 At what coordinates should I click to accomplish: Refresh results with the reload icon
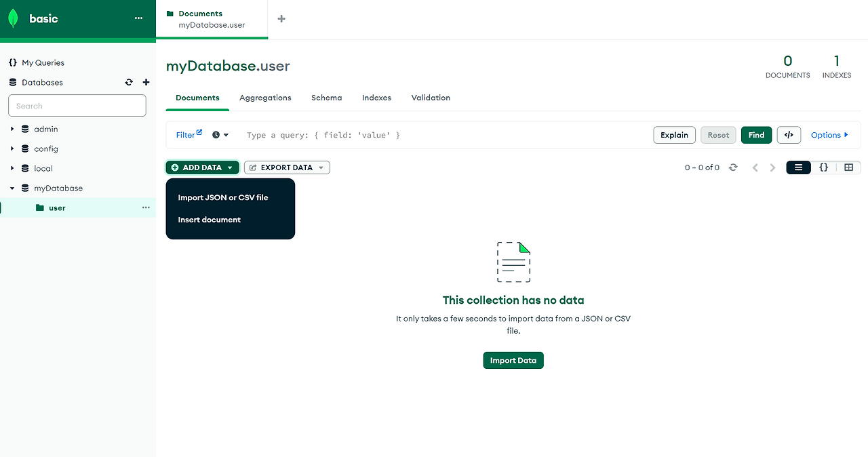pos(733,167)
